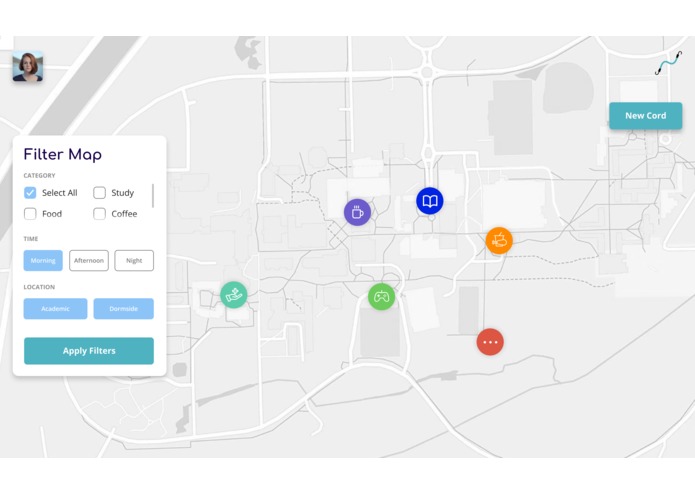Viewport: 695px width, 494px height.
Task: Click the green game controller map pin
Action: pos(381,296)
